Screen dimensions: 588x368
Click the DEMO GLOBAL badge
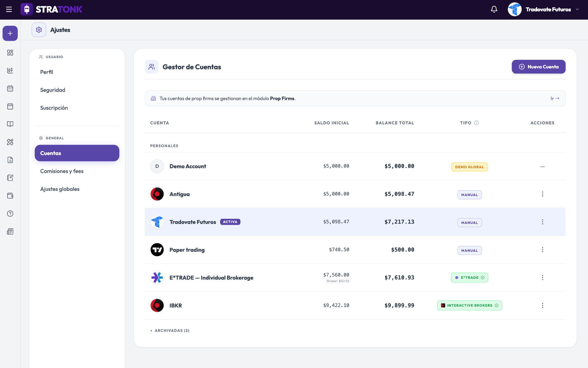[x=469, y=167]
